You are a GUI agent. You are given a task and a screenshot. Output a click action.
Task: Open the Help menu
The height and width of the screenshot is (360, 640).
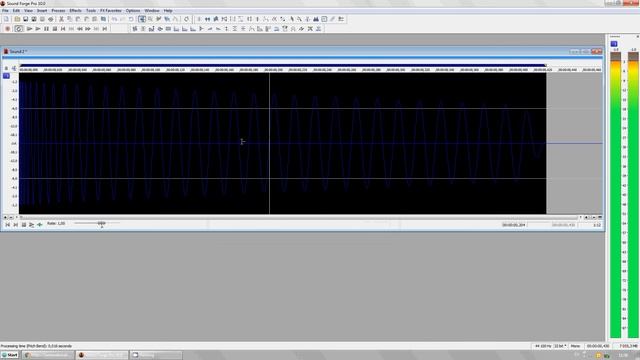pos(168,11)
